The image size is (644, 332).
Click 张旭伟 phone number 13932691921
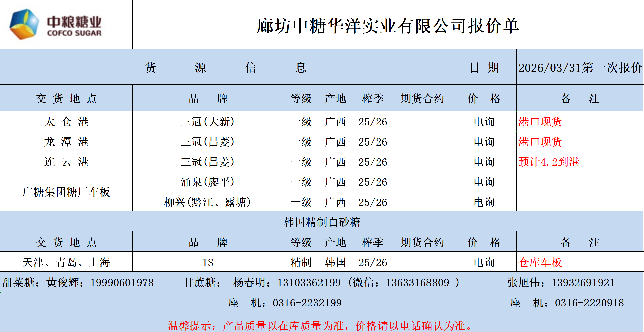coord(583,283)
